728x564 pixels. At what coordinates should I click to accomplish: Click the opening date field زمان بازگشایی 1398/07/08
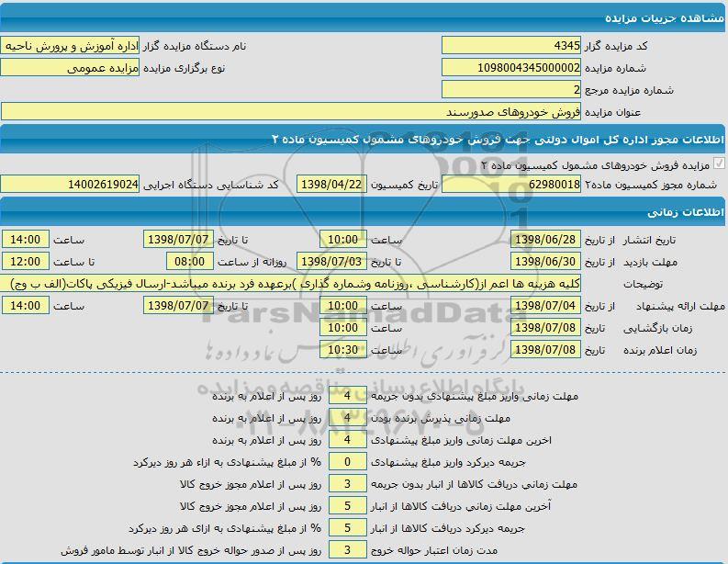(x=545, y=327)
